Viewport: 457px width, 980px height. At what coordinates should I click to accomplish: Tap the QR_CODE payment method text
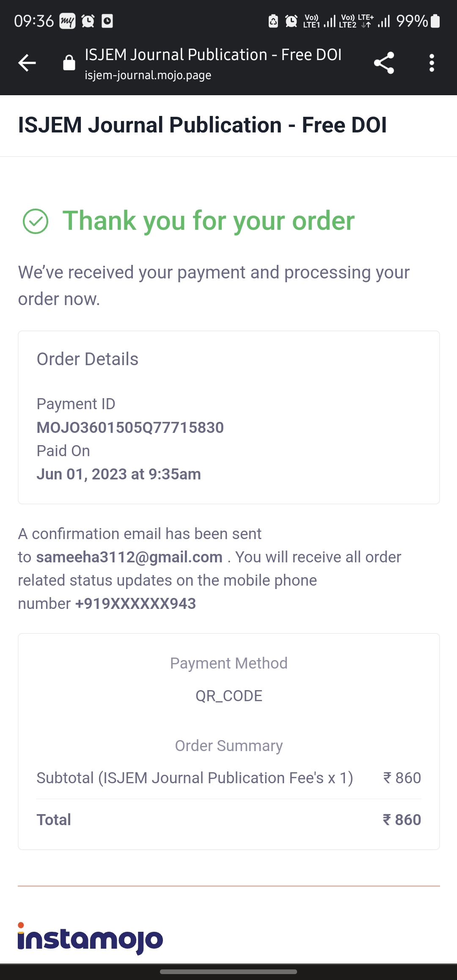click(228, 696)
